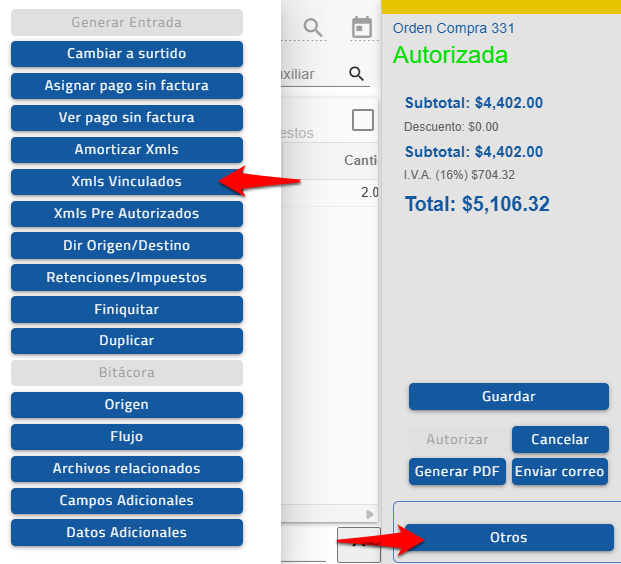Open the Otros menu
This screenshot has height=564, width=621.
(x=509, y=537)
